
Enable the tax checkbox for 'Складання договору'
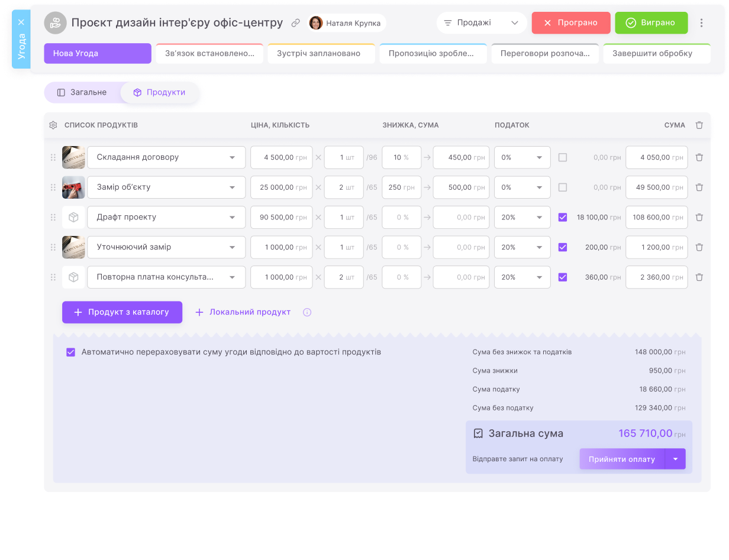(562, 157)
